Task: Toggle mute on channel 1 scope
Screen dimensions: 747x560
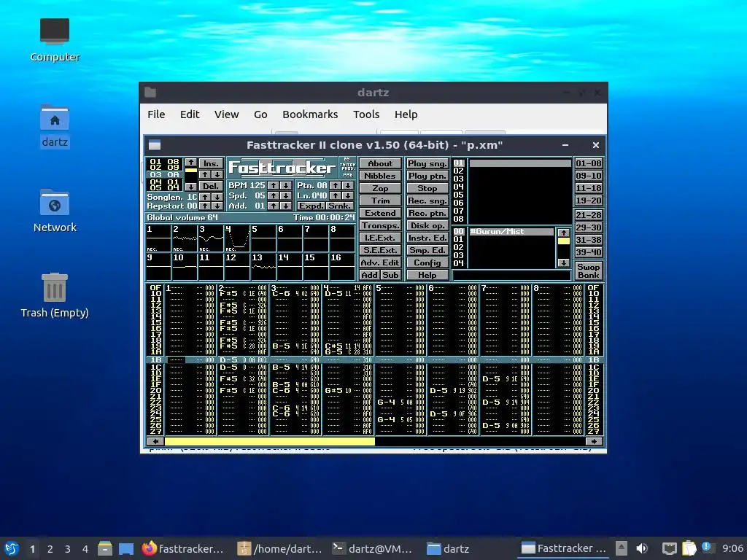Action: click(158, 238)
